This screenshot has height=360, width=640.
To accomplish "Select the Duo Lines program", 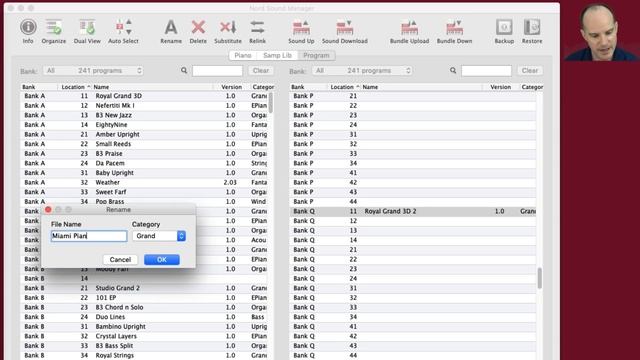I will 144,317.
